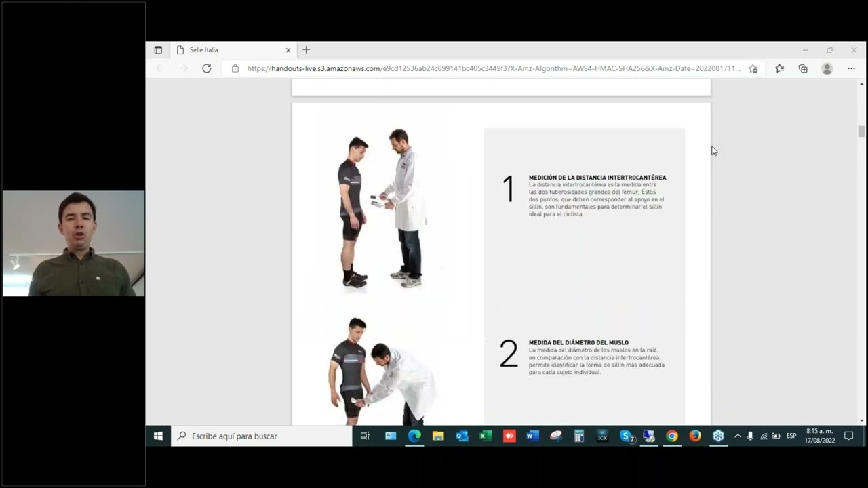Open Google Chrome from the taskbar
868x488 pixels.
pyautogui.click(x=672, y=436)
